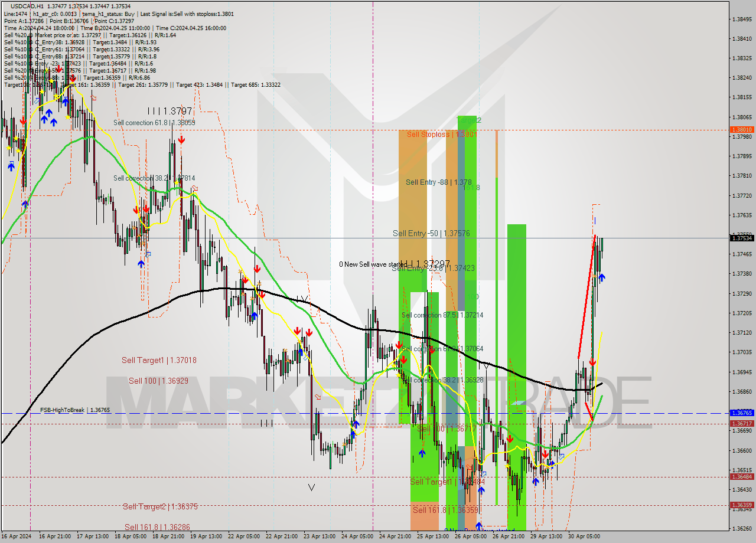Click the 'Sell Target2 | 1.36375' label
The height and width of the screenshot is (543, 756).
[x=160, y=506]
